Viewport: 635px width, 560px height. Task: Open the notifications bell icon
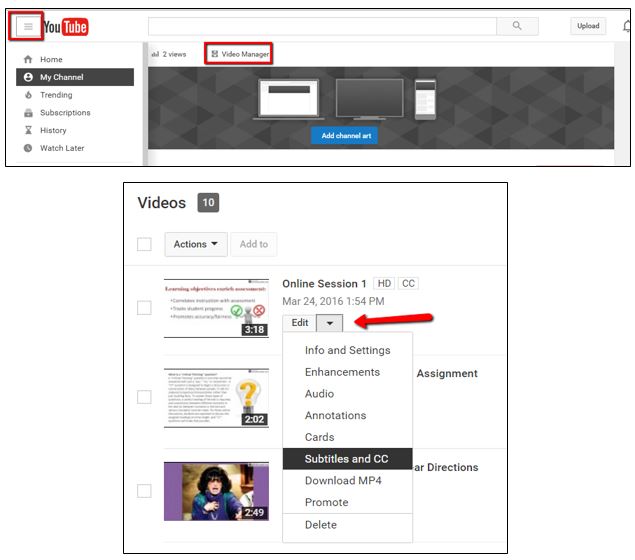click(626, 26)
